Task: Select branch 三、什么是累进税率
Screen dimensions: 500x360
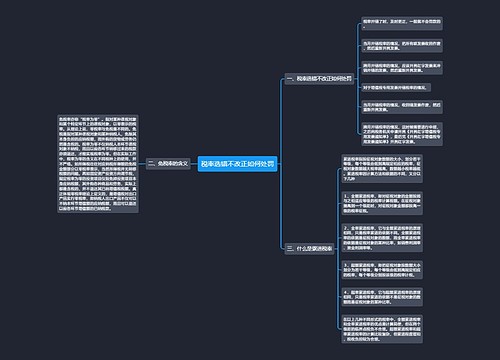Action: tap(309, 248)
